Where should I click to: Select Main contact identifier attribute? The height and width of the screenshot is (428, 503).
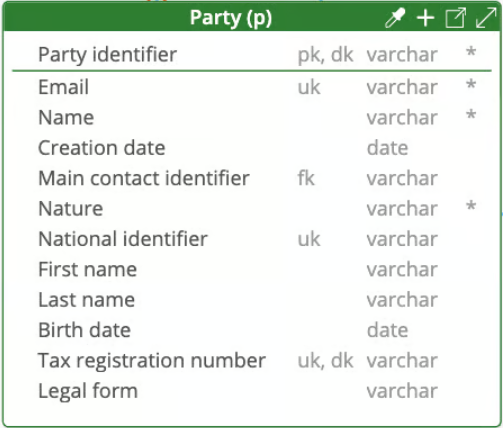tap(252, 178)
